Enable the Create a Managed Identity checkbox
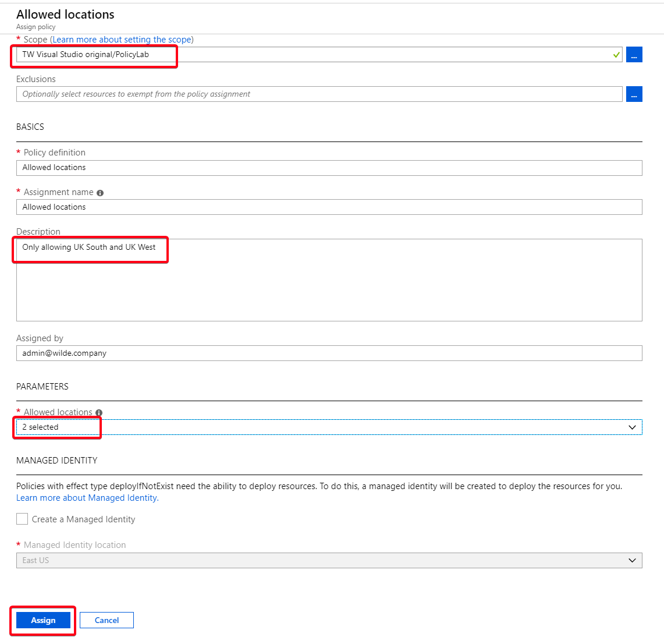The image size is (664, 644). (x=22, y=519)
